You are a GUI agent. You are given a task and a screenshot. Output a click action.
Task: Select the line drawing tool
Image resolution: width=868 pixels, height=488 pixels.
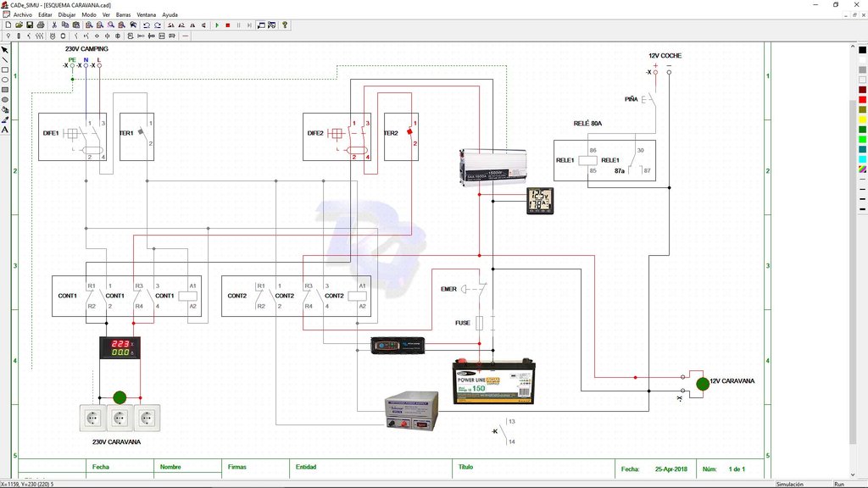[5, 60]
